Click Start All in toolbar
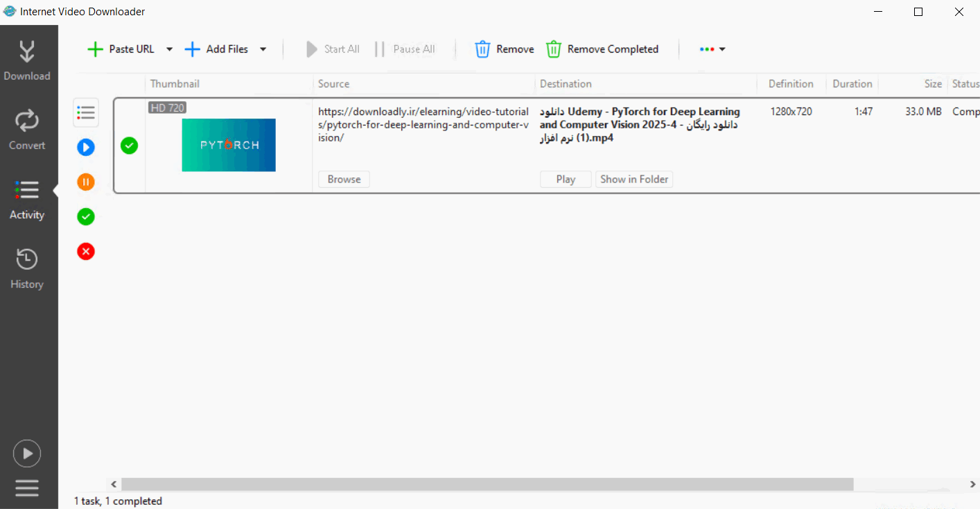Image resolution: width=980 pixels, height=509 pixels. point(333,49)
